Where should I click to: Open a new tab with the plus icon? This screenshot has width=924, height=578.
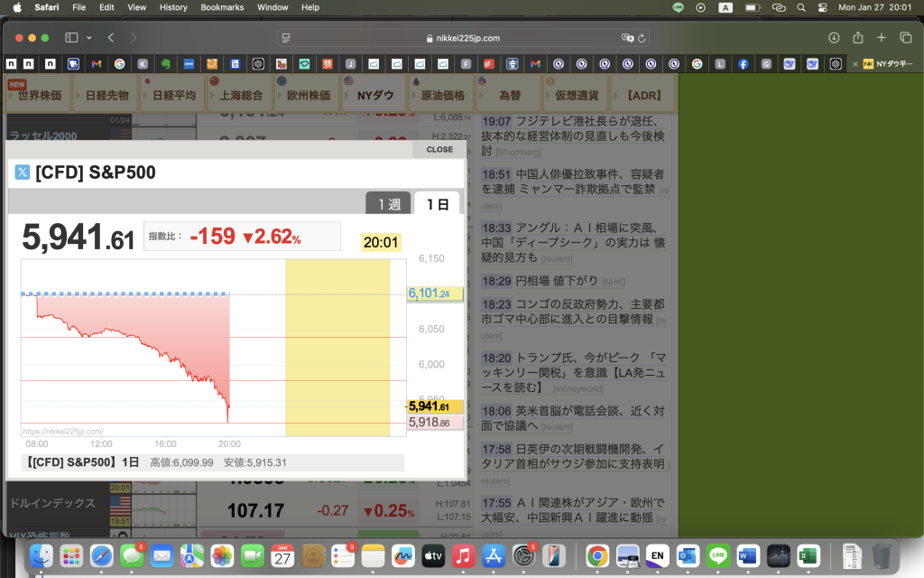880,38
